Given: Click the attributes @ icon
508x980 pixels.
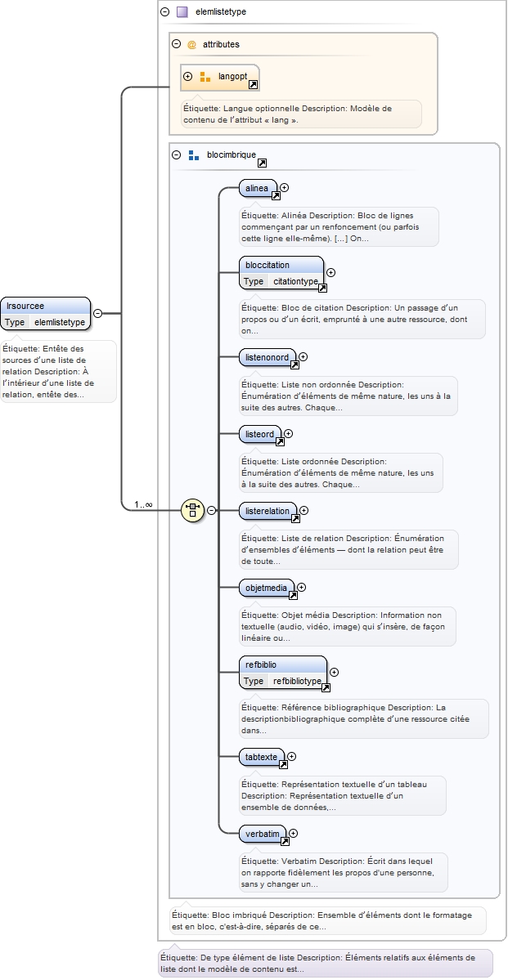Looking at the screenshot, I should (x=192, y=44).
